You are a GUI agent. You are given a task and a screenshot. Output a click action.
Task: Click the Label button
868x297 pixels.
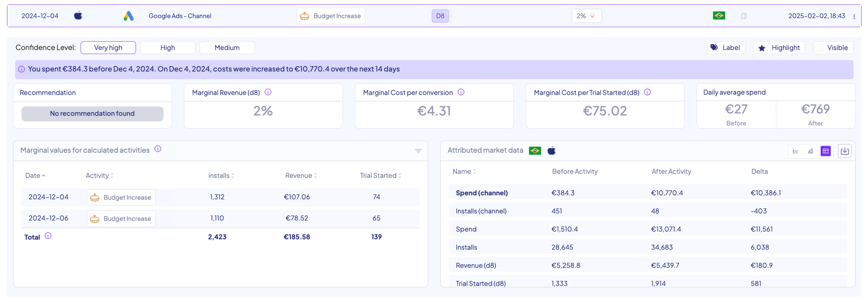tap(726, 48)
